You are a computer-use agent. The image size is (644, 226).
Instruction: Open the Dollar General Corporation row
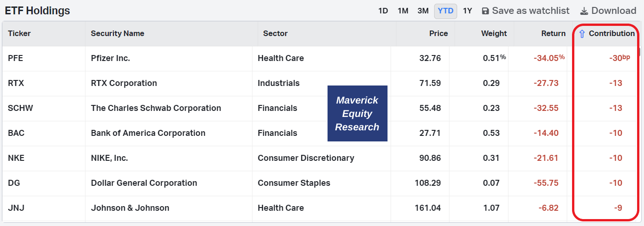(322, 183)
